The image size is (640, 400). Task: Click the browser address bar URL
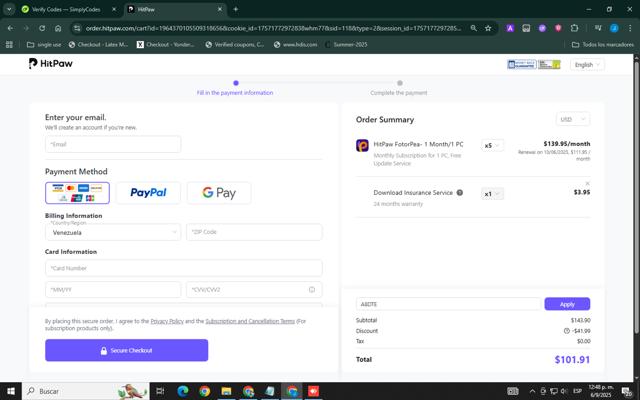[273, 28]
